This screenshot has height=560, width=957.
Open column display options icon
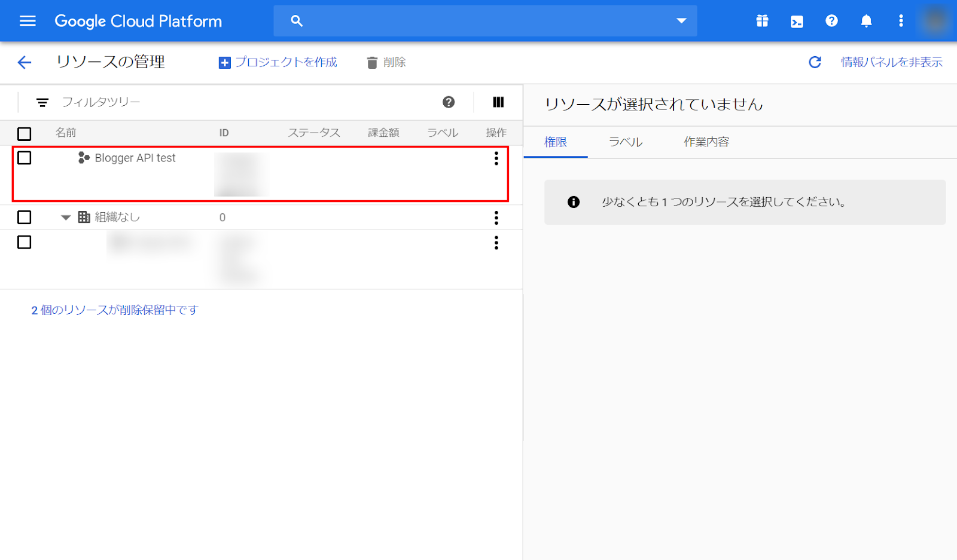coord(498,102)
